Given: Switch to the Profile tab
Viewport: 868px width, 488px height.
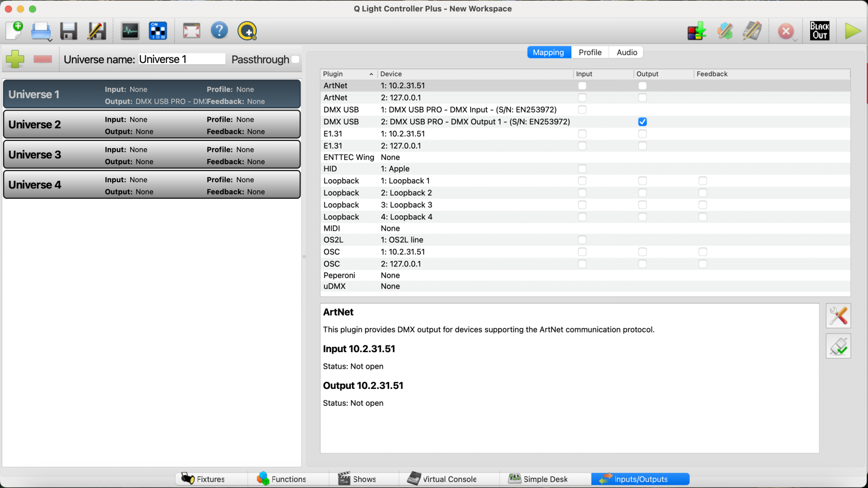Looking at the screenshot, I should tap(590, 52).
